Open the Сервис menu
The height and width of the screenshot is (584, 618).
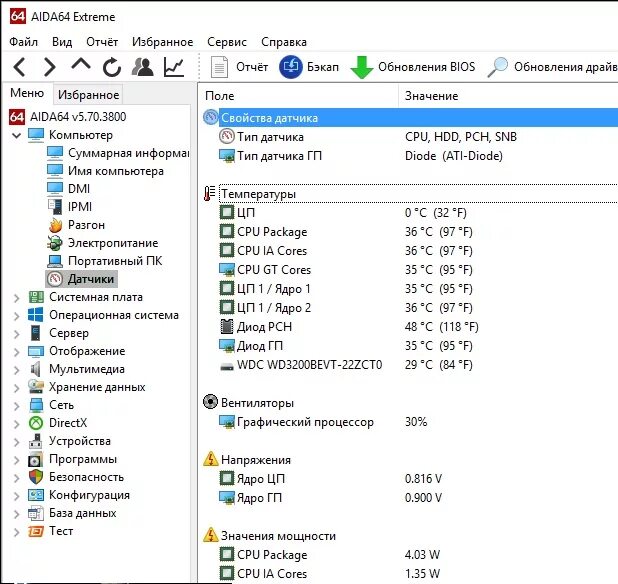[227, 42]
